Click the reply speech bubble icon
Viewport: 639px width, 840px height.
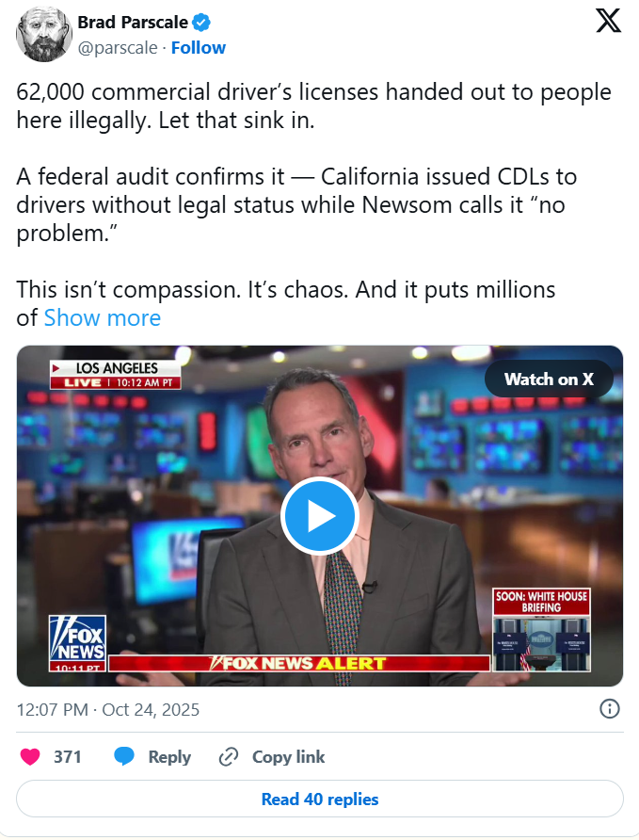[x=125, y=756]
